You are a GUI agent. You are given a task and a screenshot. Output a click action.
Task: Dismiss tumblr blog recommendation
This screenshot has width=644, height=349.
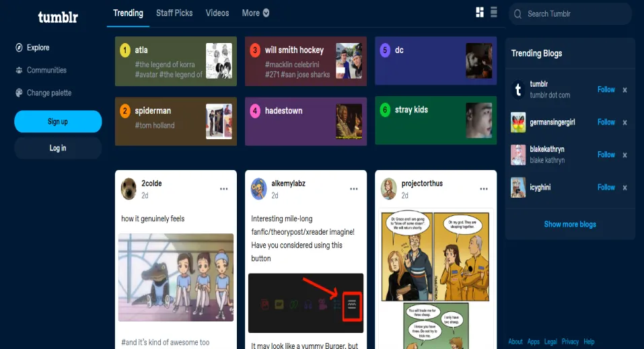[624, 90]
